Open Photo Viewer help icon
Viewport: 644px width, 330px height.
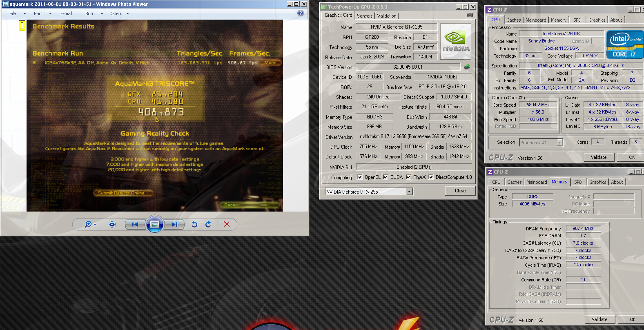click(301, 13)
